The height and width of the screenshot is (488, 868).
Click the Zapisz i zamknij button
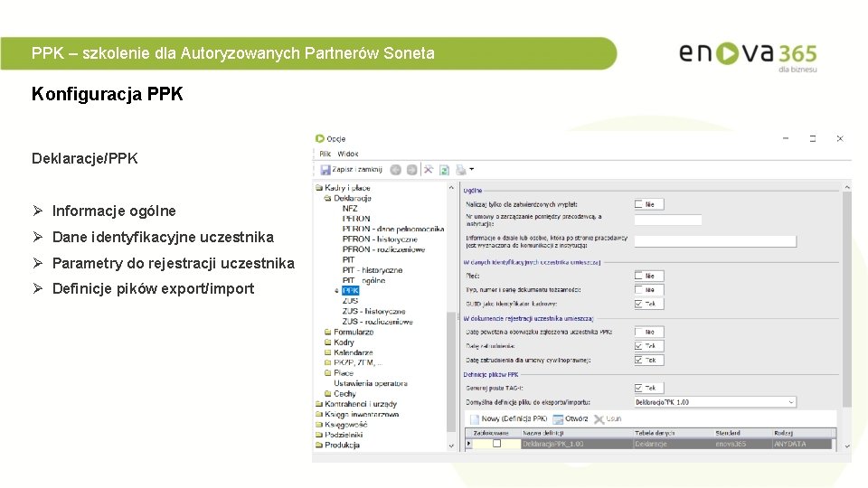point(352,170)
